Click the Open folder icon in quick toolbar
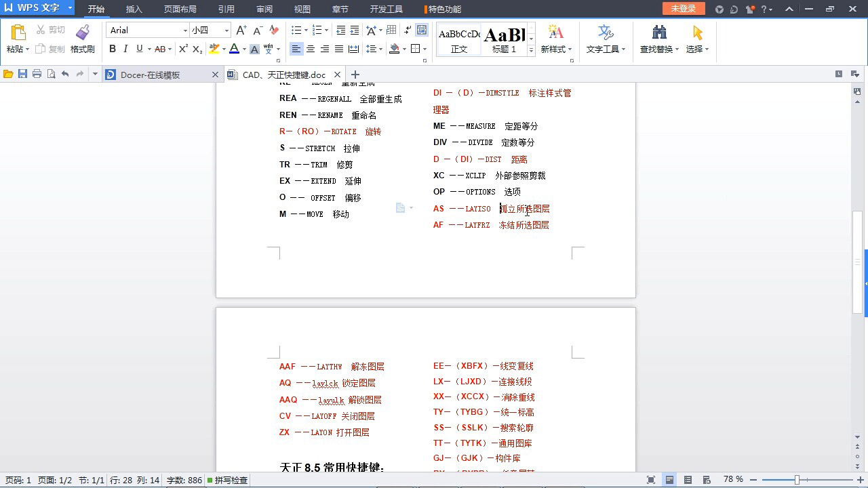This screenshot has width=868, height=488. 8,74
